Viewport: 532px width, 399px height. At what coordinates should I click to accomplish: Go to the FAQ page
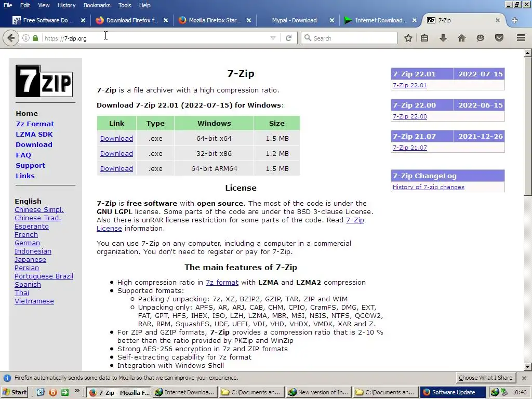tap(23, 155)
